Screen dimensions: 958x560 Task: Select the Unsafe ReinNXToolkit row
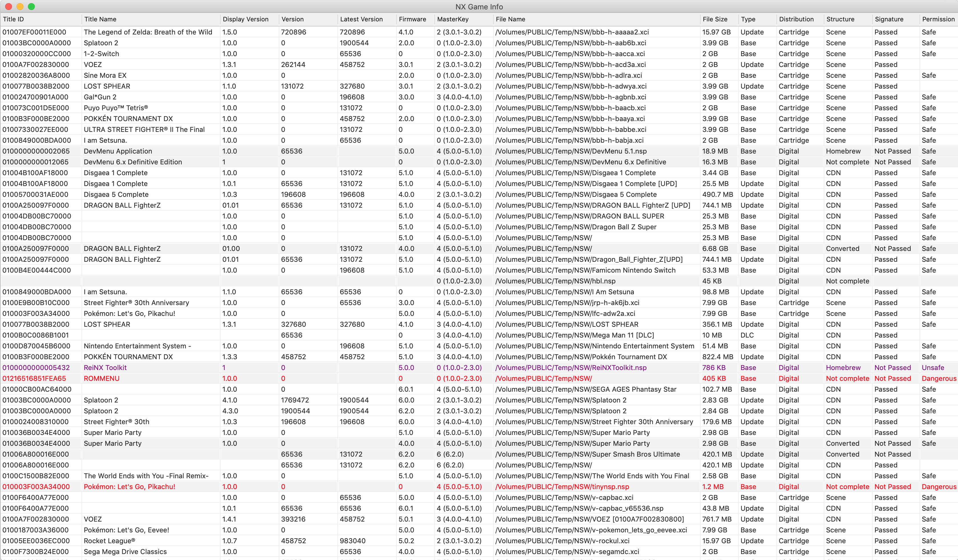[x=479, y=368]
